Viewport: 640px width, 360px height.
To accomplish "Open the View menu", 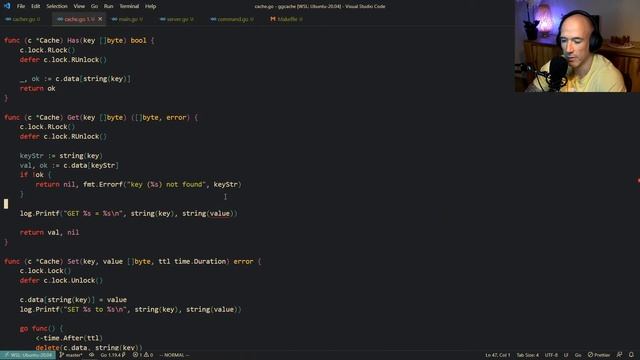I will click(79, 6).
